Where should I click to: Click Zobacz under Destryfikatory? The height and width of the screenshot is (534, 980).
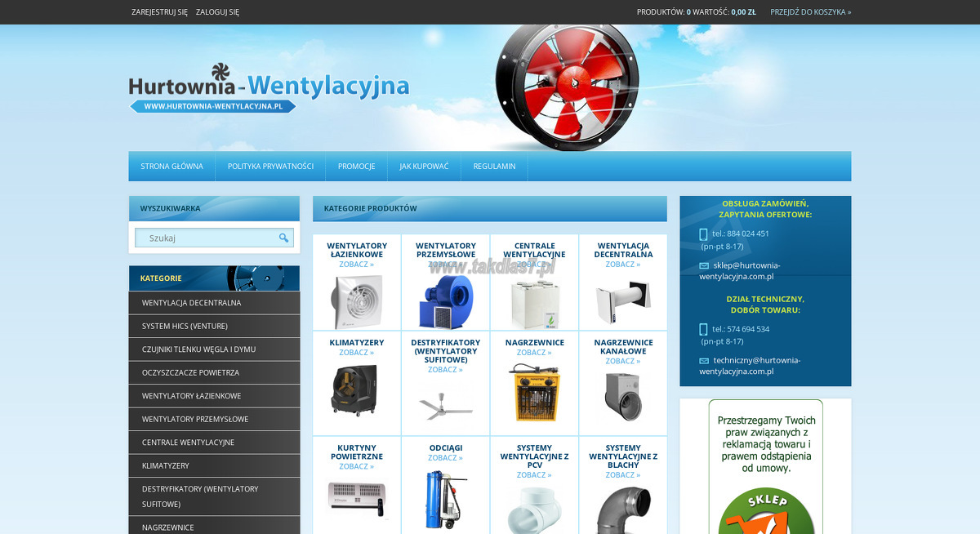coord(446,370)
